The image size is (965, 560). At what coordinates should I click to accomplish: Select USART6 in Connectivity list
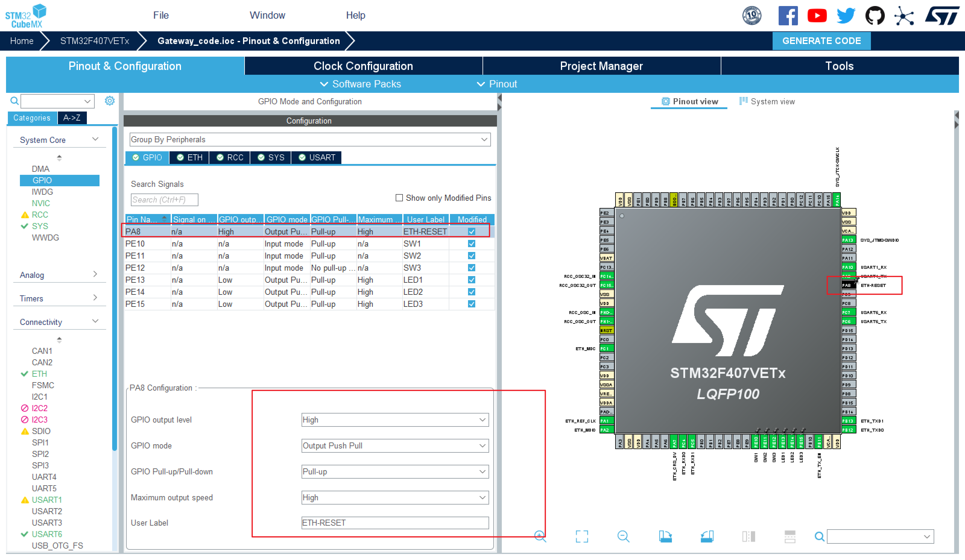click(x=47, y=534)
